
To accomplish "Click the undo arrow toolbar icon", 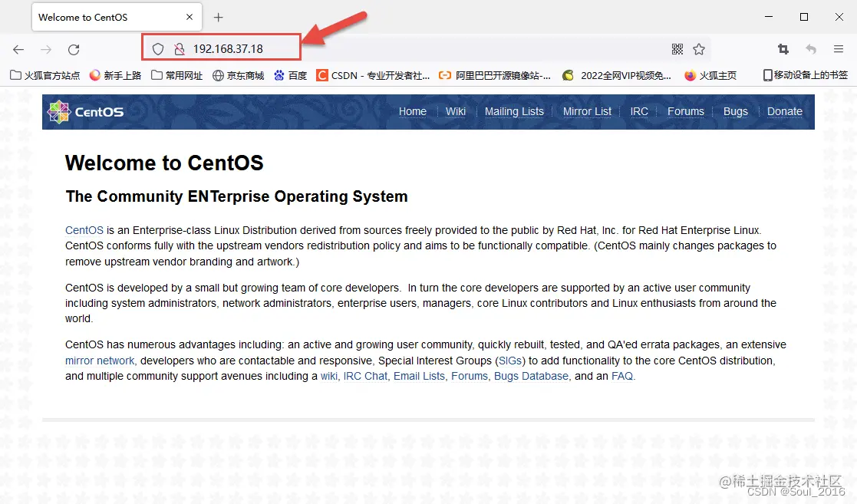I will coord(811,49).
